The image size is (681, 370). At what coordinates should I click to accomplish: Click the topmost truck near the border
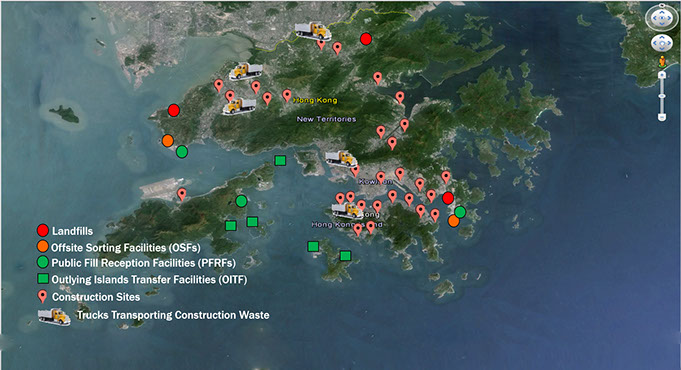coord(313,31)
